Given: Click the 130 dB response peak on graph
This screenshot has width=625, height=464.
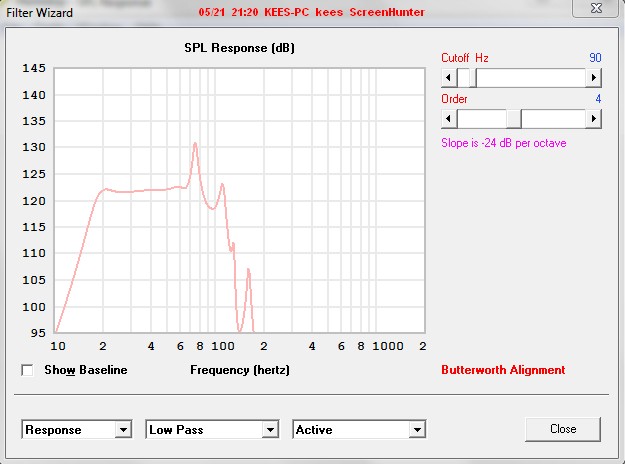Looking at the screenshot, I should pyautogui.click(x=195, y=143).
